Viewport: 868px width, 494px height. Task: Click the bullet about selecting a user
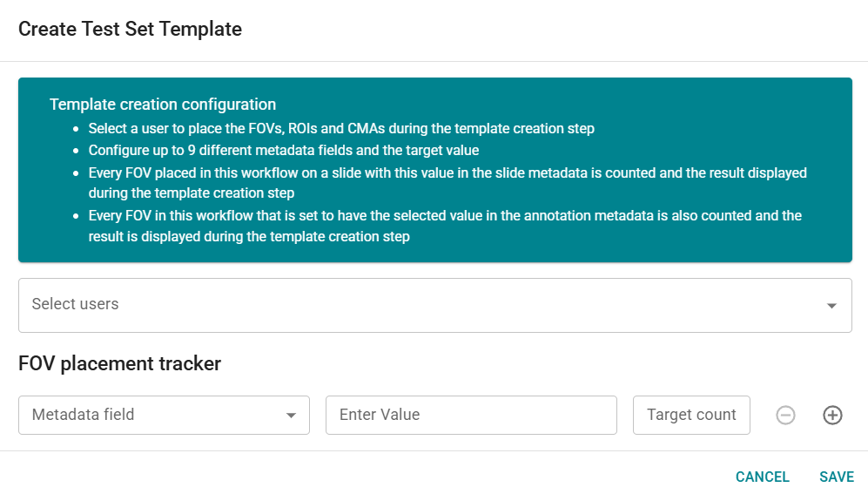tap(341, 128)
